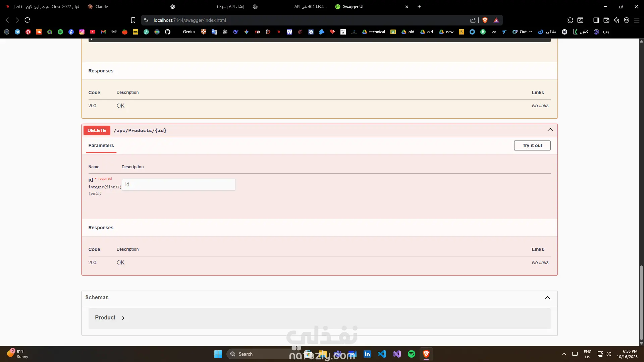Open Brave Shields lion icon
The width and height of the screenshot is (644, 362).
click(x=485, y=20)
